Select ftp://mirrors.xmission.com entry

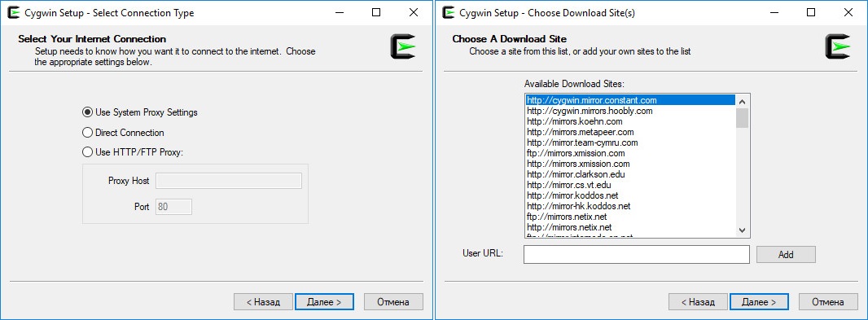[630, 153]
